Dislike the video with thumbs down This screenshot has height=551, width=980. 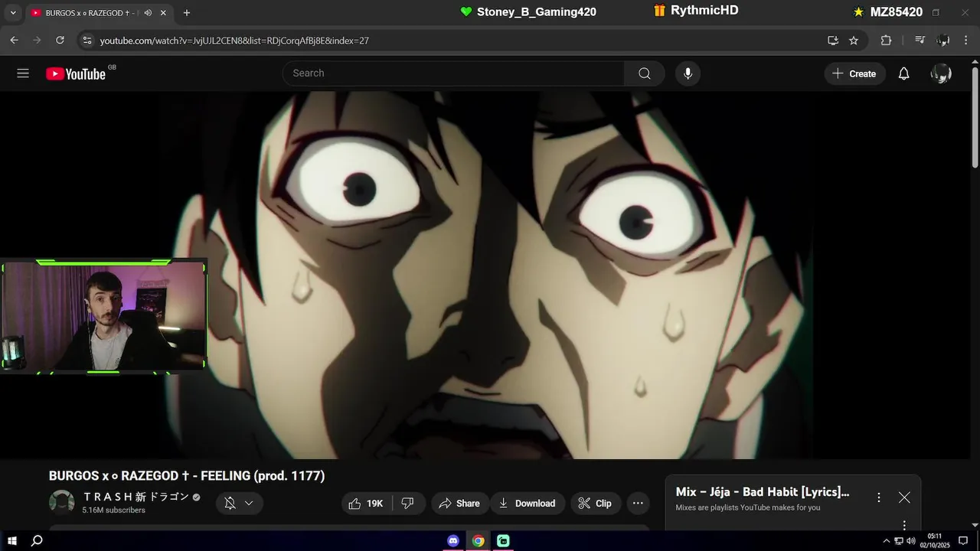pos(408,503)
